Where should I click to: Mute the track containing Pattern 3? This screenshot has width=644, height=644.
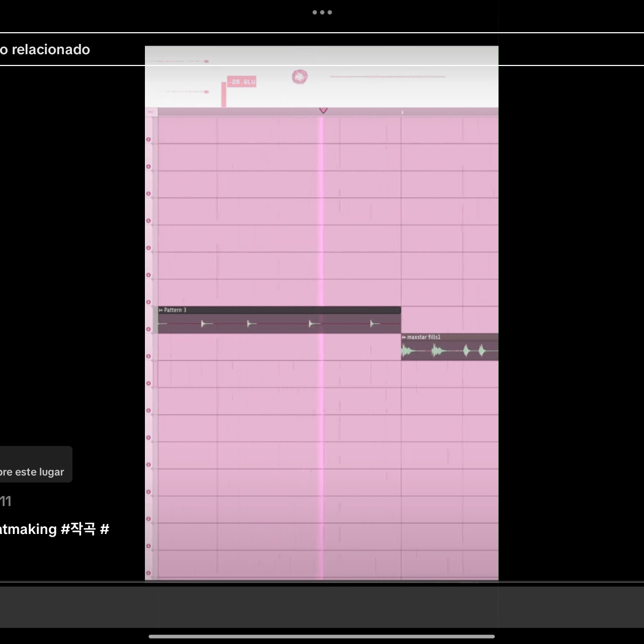(x=149, y=329)
